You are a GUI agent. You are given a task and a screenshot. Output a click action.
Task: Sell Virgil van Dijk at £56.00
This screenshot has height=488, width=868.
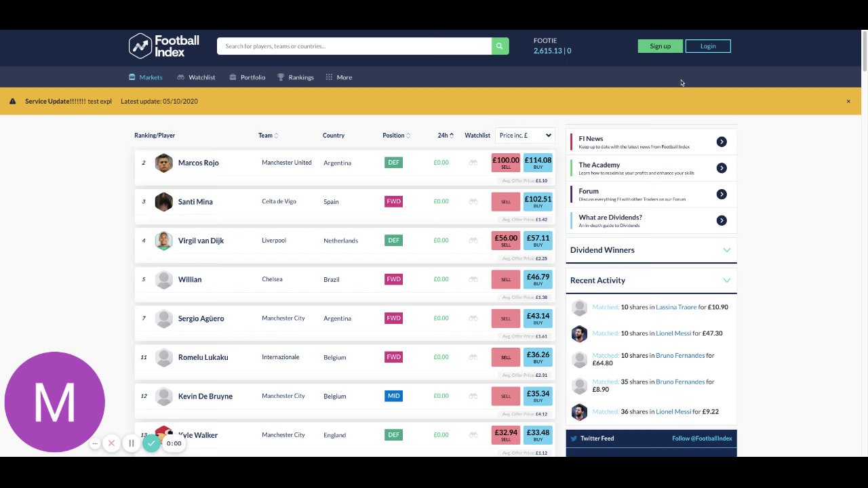pos(506,241)
